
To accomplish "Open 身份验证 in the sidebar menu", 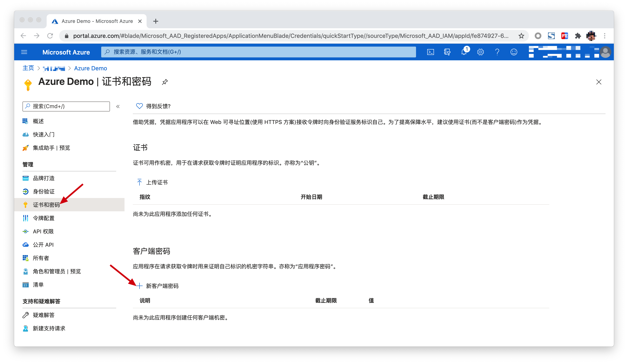I will [x=44, y=191].
